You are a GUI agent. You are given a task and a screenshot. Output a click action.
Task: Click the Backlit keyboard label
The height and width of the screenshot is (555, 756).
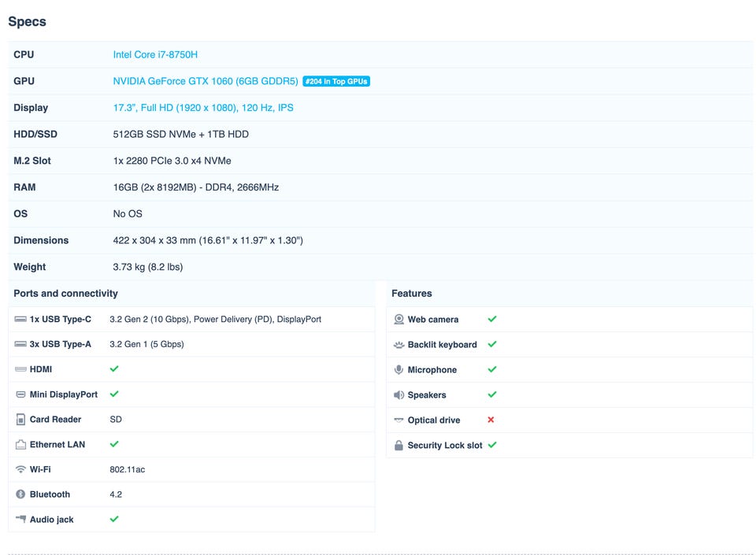pyautogui.click(x=442, y=345)
